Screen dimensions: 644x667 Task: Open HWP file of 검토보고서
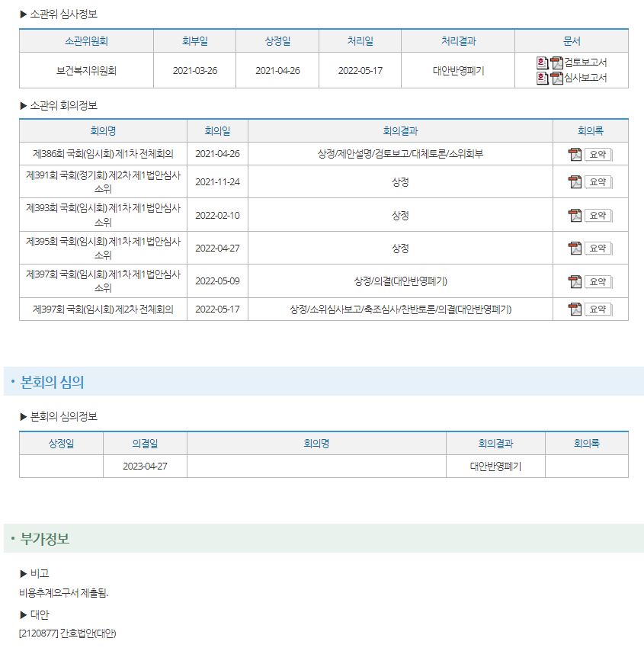pyautogui.click(x=542, y=63)
